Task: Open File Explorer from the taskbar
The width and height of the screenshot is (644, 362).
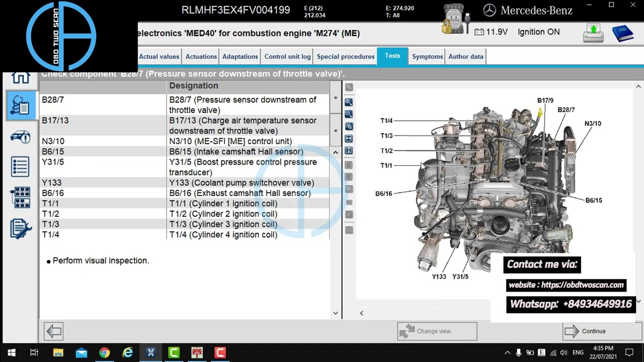Action: tap(58, 353)
